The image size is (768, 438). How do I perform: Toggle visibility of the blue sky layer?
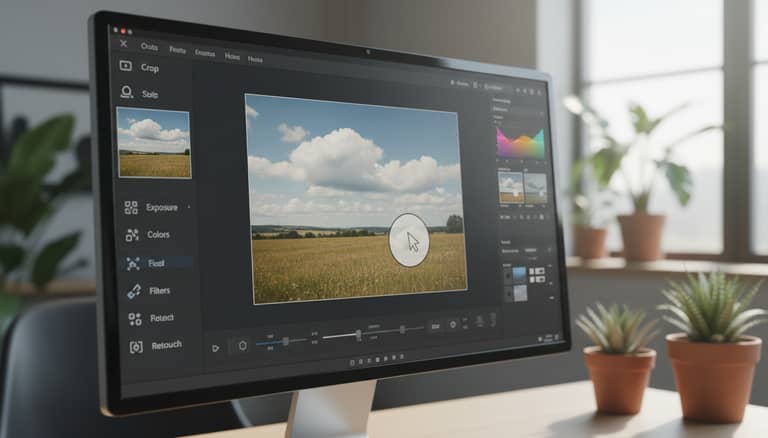click(x=508, y=276)
